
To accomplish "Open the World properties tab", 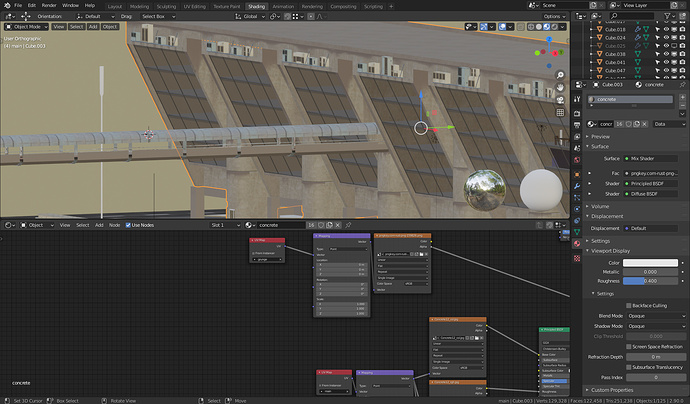I will pos(577,160).
